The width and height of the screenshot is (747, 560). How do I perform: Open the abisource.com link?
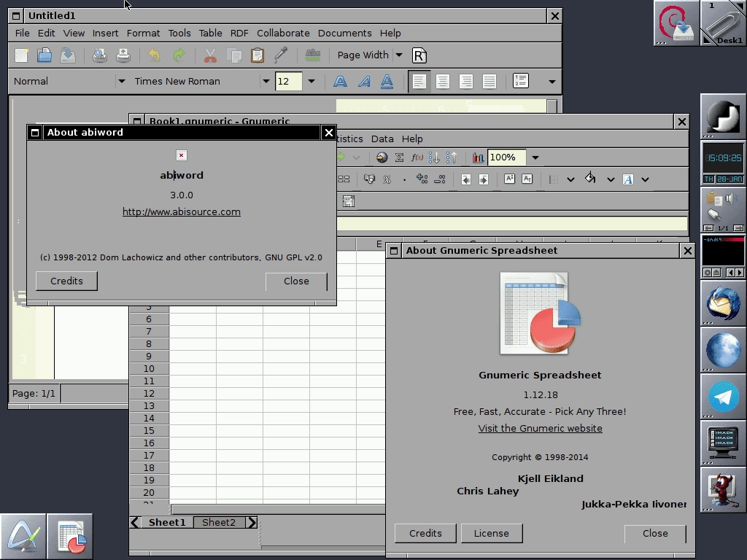(182, 212)
